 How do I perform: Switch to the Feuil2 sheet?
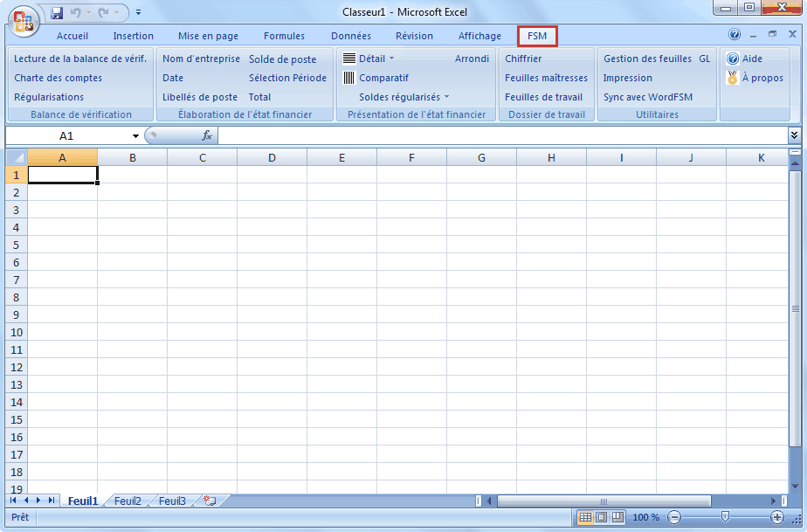[128, 501]
